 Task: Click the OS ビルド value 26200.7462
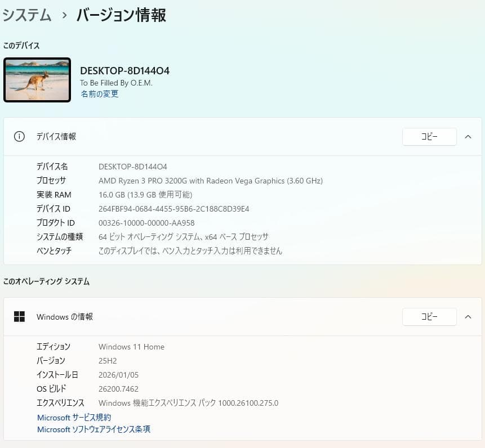pos(118,388)
